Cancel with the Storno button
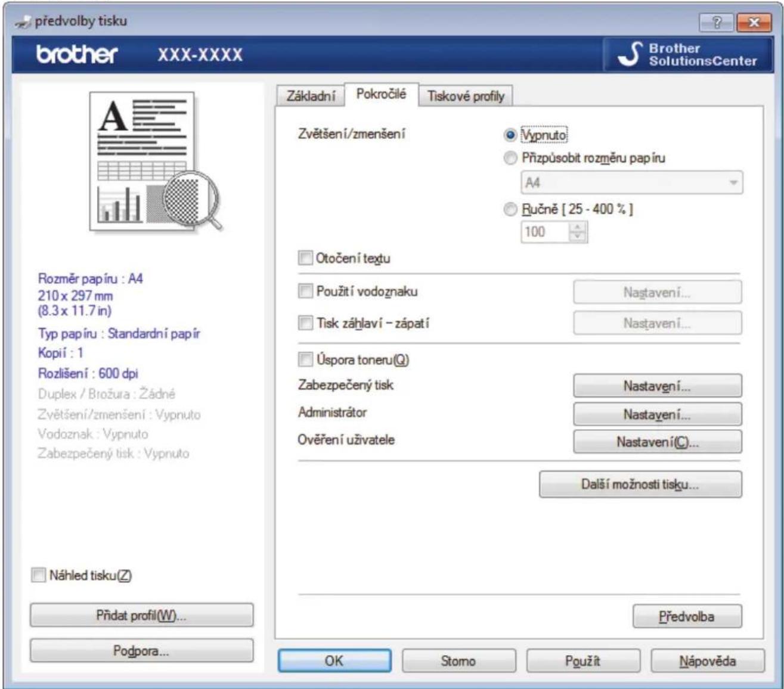Viewport: 784px width, 689px height. point(458,660)
